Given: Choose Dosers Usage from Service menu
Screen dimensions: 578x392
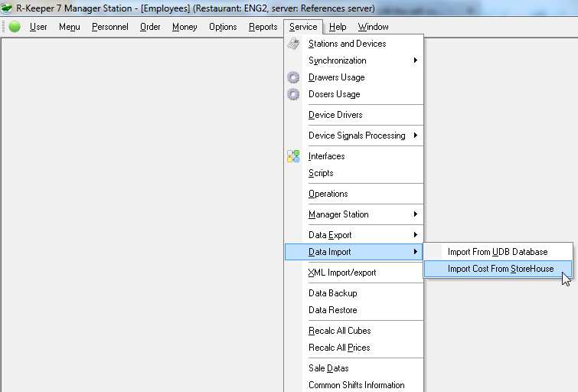Looking at the screenshot, I should click(x=354, y=94).
